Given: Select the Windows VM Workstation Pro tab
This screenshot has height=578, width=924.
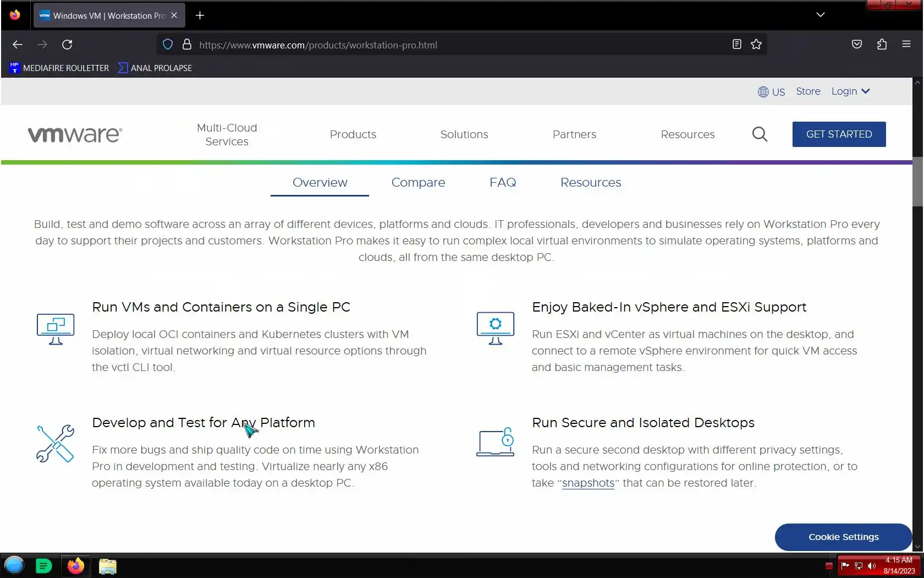Looking at the screenshot, I should pos(109,15).
